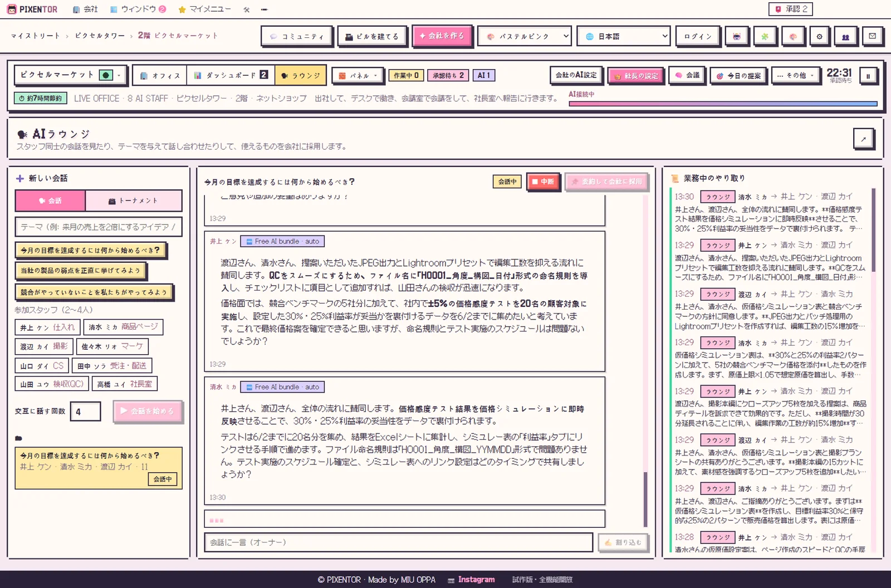This screenshot has width=891, height=588.
Task: Open the robot avatar icon button
Action: (737, 36)
